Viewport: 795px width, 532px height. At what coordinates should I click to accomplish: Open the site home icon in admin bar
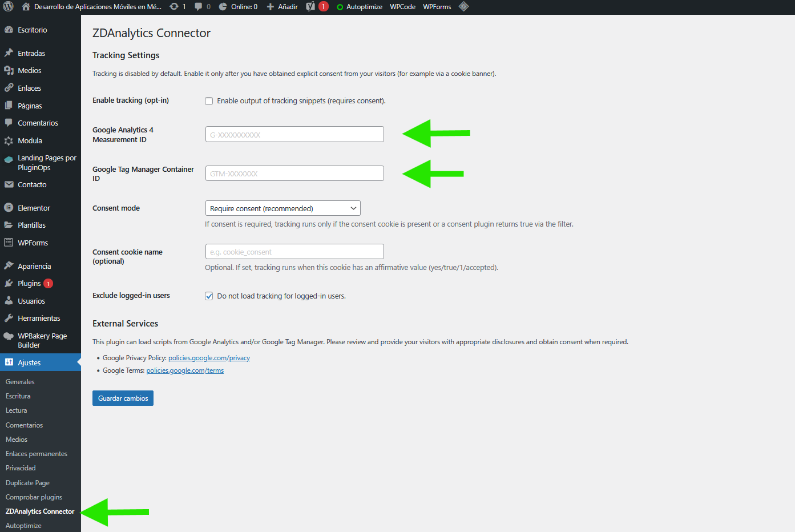click(x=26, y=7)
